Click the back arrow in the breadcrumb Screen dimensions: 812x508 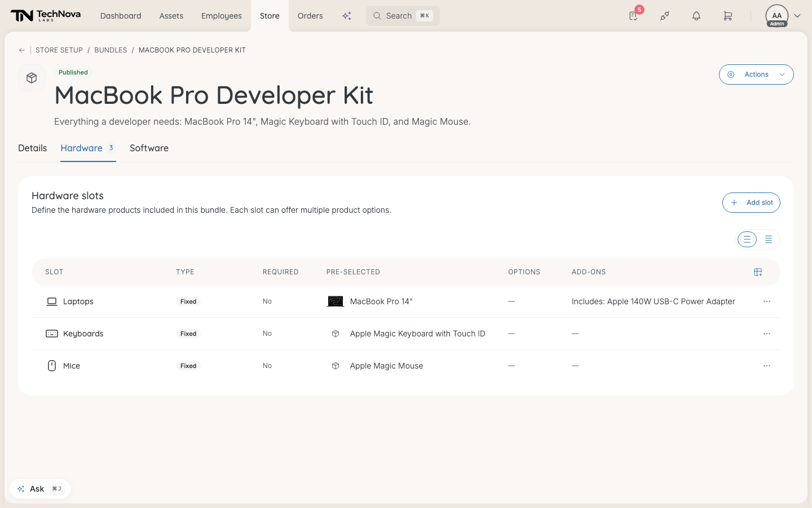pyautogui.click(x=22, y=50)
